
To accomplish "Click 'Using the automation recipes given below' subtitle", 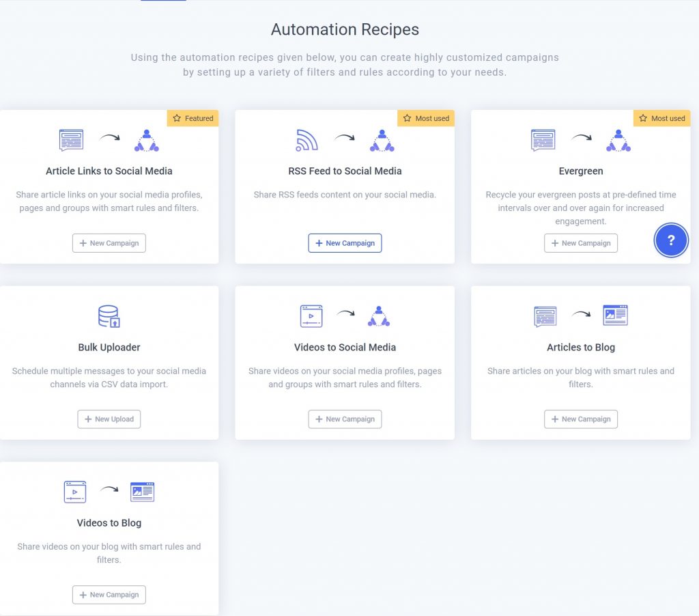I will (x=345, y=65).
